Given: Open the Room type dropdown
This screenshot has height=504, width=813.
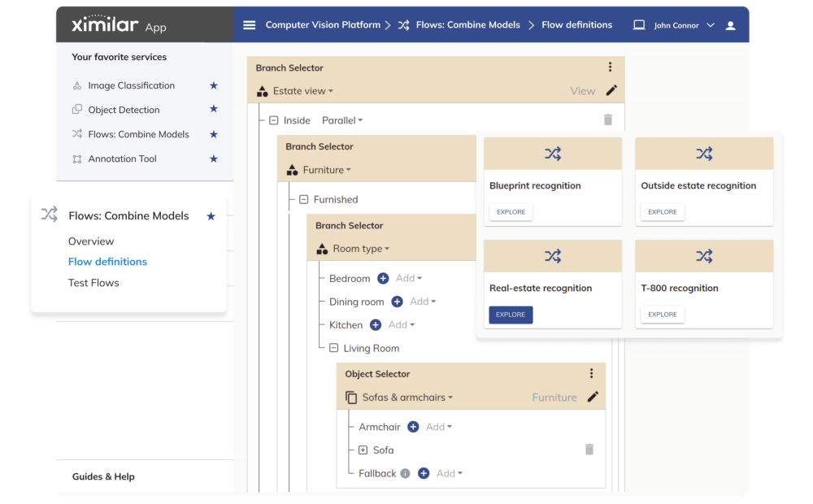Looking at the screenshot, I should pyautogui.click(x=361, y=249).
